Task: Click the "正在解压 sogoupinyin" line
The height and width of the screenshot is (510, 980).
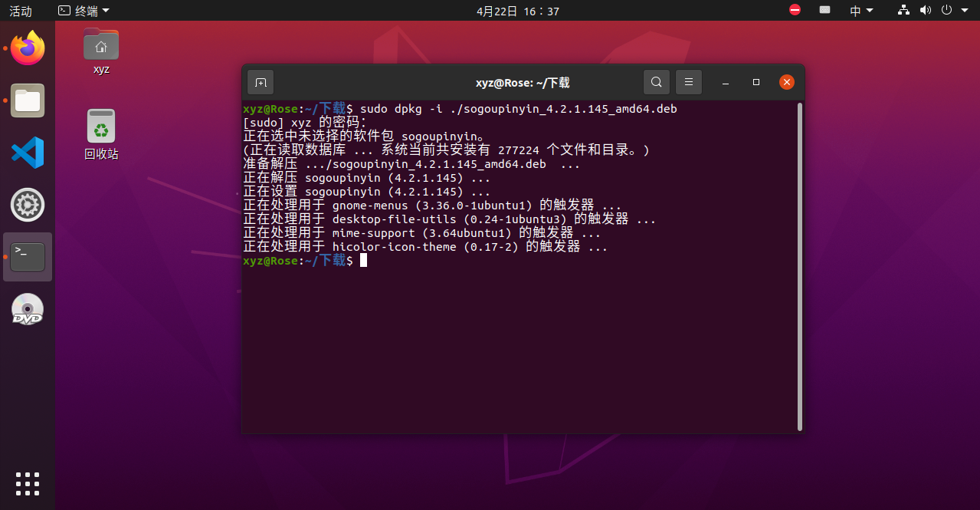Action: point(367,178)
